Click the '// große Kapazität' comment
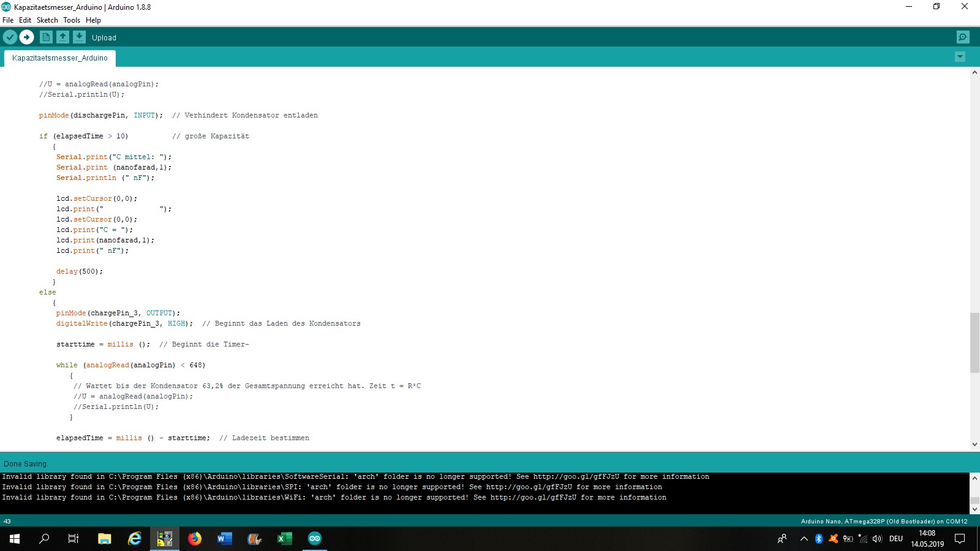Viewport: 980px width, 551px height. (211, 136)
